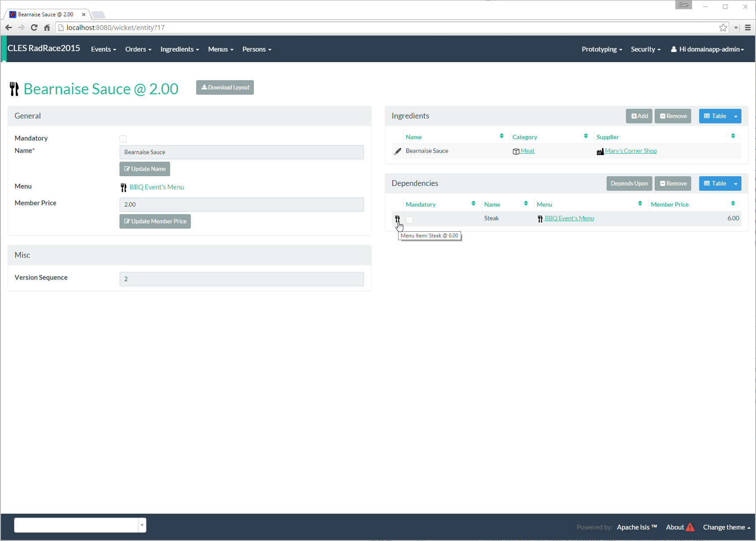The height and width of the screenshot is (541, 756).
Task: Click the footer bookmarks text field
Action: pos(76,525)
